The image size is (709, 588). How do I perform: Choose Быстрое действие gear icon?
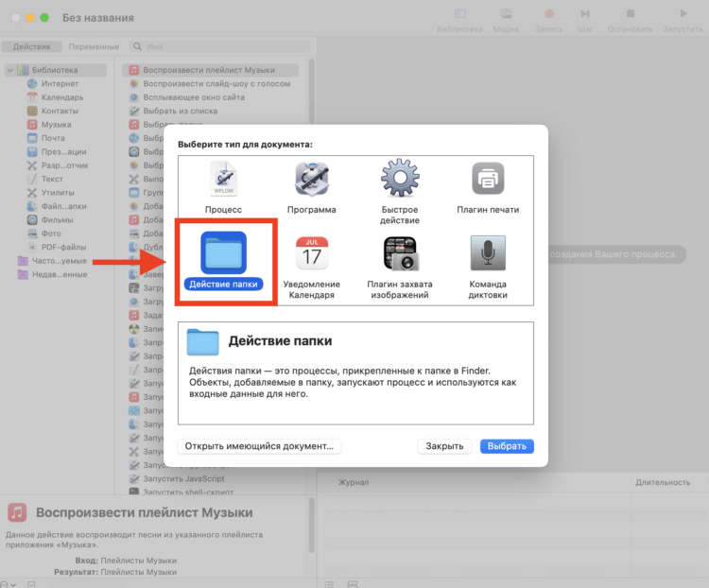(x=400, y=178)
